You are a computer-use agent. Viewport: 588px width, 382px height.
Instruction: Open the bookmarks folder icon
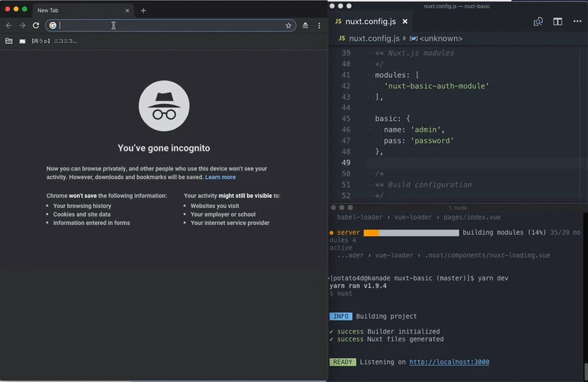point(9,41)
